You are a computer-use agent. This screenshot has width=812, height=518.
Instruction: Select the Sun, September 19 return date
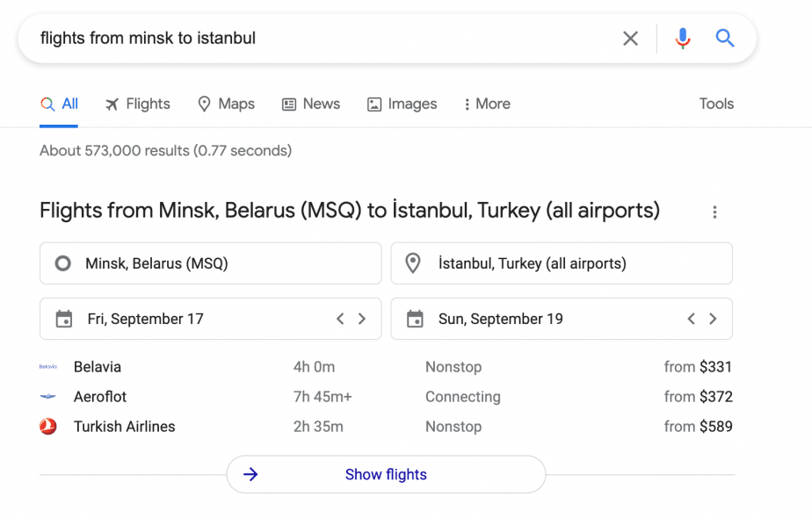point(501,319)
